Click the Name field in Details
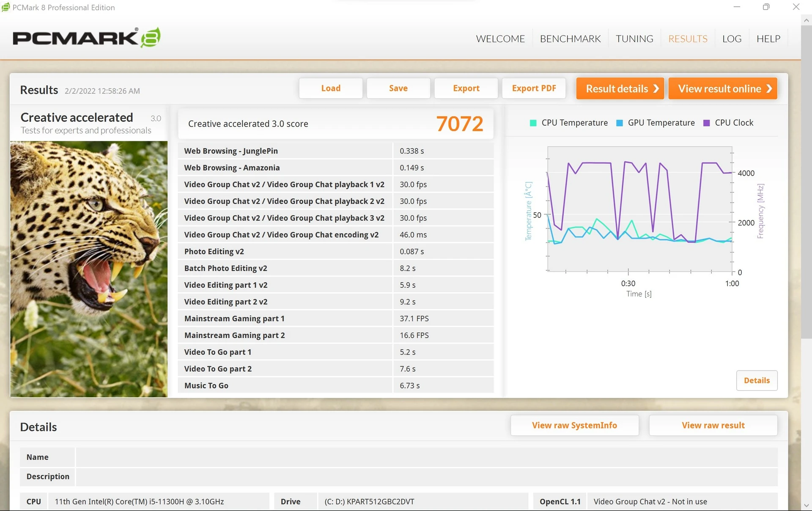Viewport: 812px width, 511px height. tap(427, 457)
